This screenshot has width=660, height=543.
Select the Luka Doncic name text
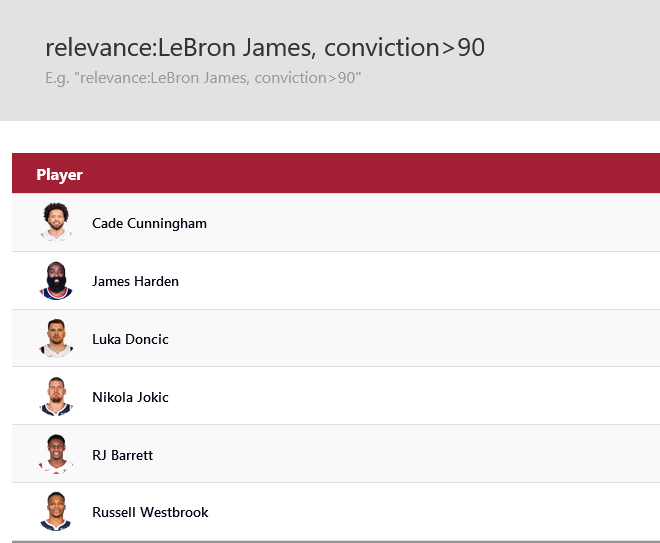(130, 339)
